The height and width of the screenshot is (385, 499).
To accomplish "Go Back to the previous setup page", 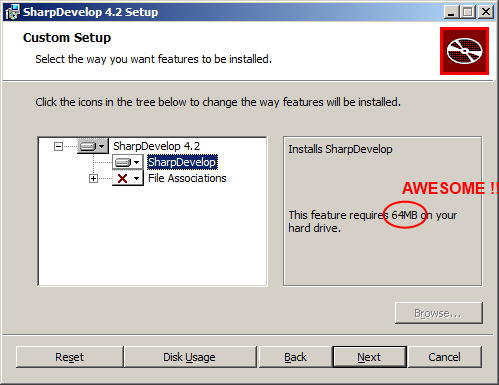I will [295, 357].
